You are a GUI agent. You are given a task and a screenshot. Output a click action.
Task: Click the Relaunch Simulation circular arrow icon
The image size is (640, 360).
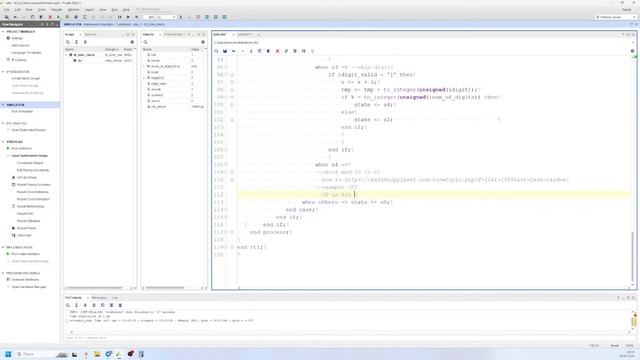[198, 17]
